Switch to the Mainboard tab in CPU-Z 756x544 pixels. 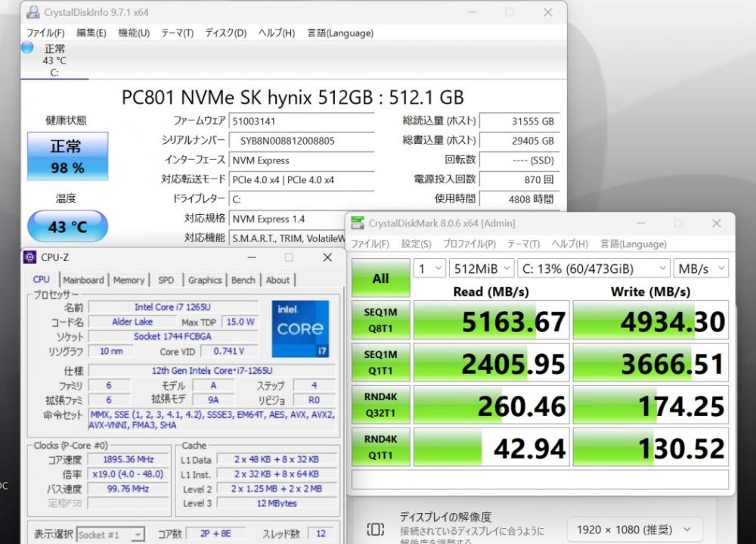point(83,280)
